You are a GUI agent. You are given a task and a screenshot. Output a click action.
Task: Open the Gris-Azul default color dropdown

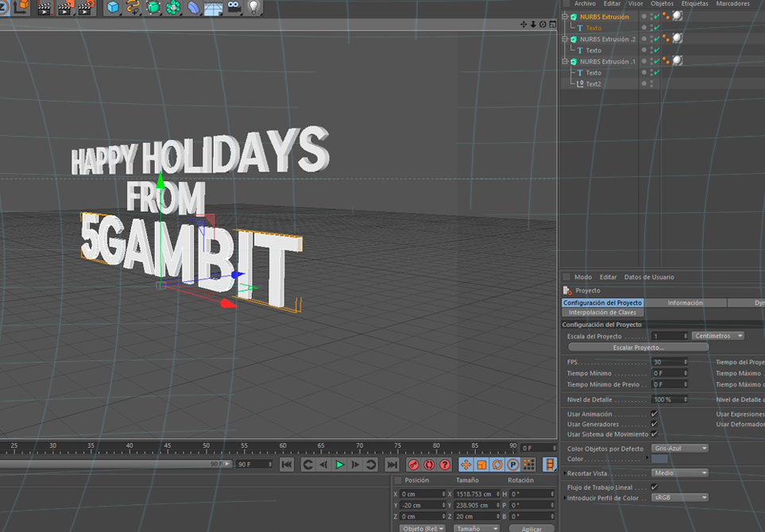[679, 448]
